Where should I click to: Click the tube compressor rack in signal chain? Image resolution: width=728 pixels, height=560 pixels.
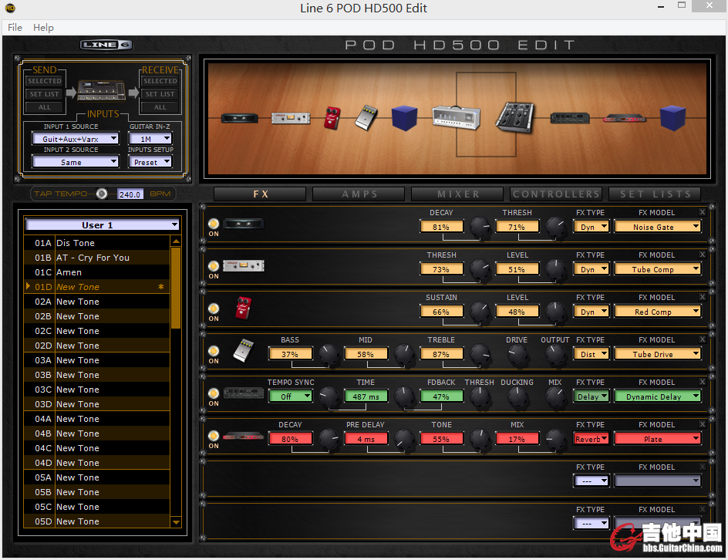click(x=289, y=118)
